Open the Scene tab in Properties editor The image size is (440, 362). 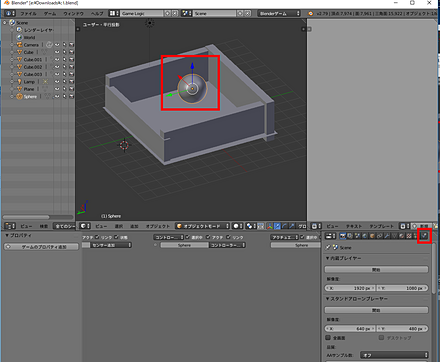coord(357,236)
